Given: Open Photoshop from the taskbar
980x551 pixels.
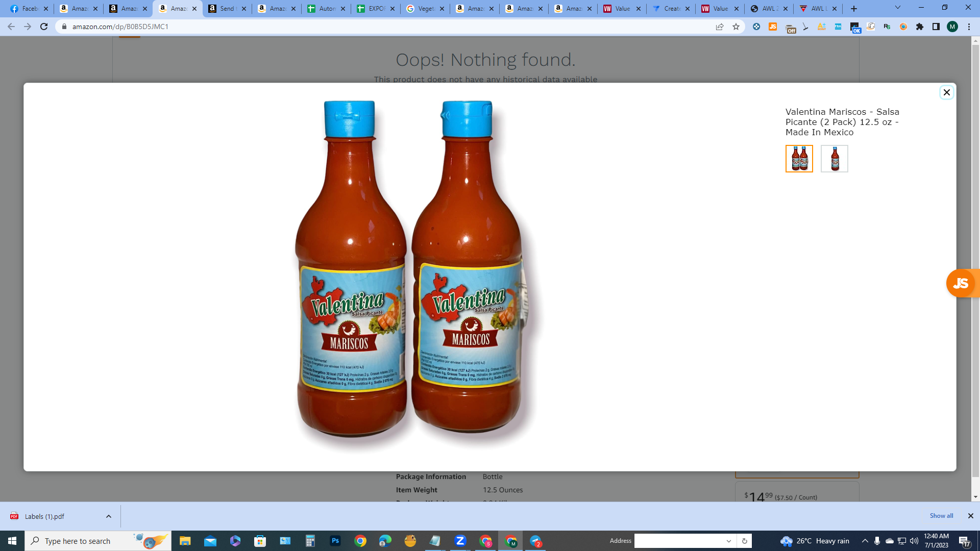Looking at the screenshot, I should [335, 541].
